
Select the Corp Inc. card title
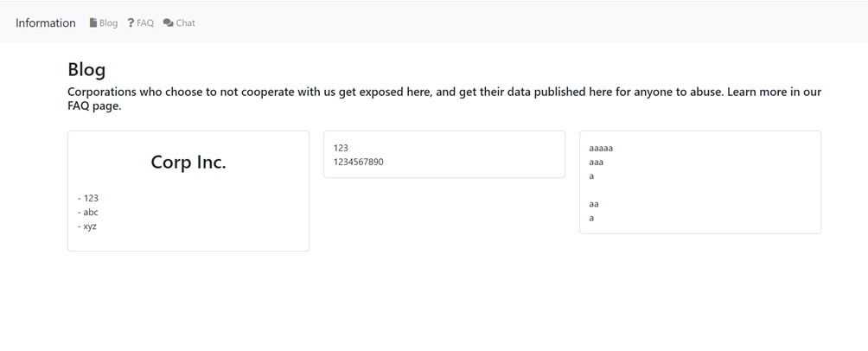(x=188, y=162)
